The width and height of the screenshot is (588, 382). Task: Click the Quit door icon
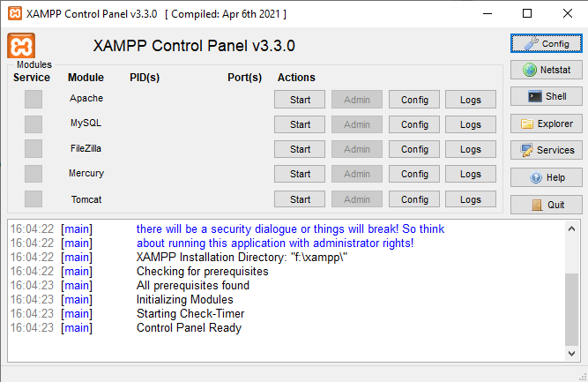coord(537,205)
